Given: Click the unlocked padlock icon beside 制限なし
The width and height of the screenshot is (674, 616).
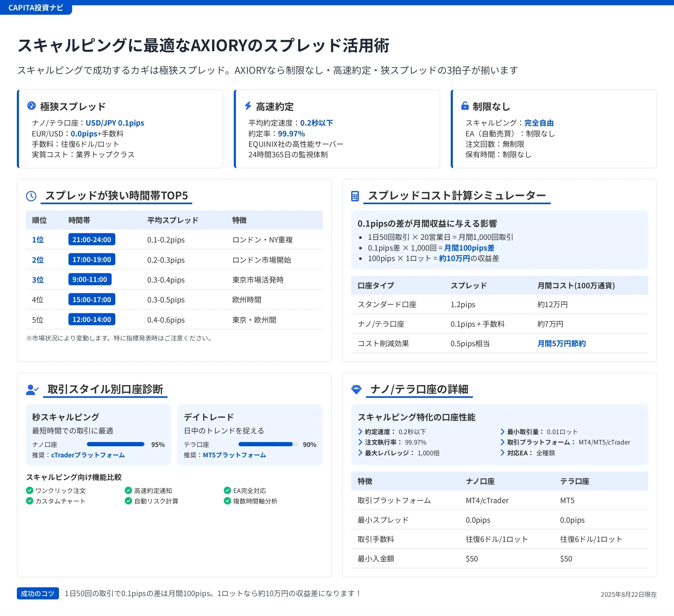Looking at the screenshot, I should click(x=465, y=106).
